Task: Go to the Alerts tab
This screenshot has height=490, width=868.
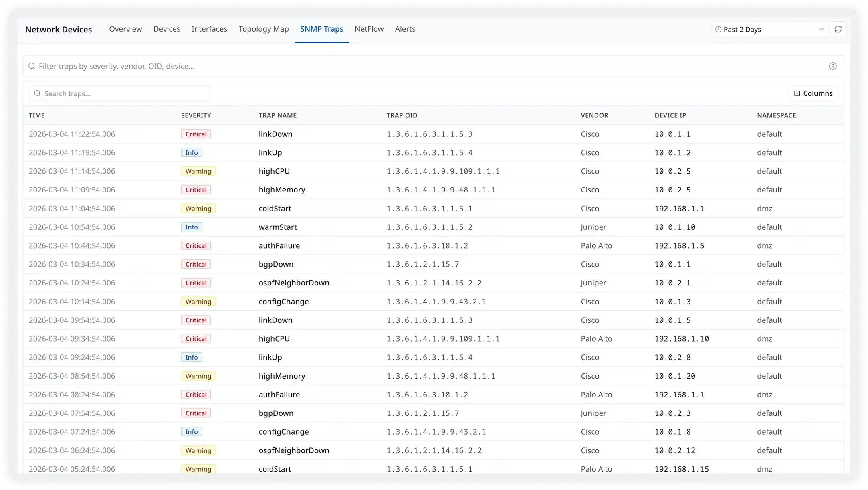Action: [x=405, y=29]
